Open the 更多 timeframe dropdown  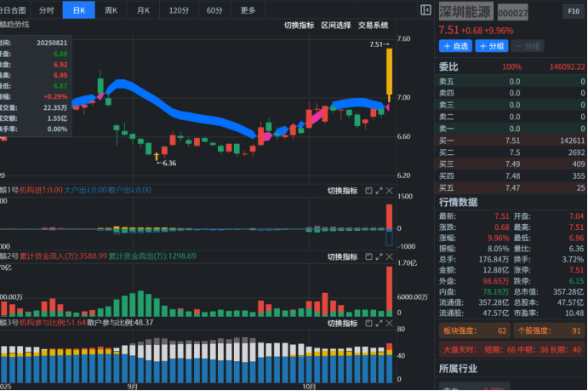click(248, 10)
